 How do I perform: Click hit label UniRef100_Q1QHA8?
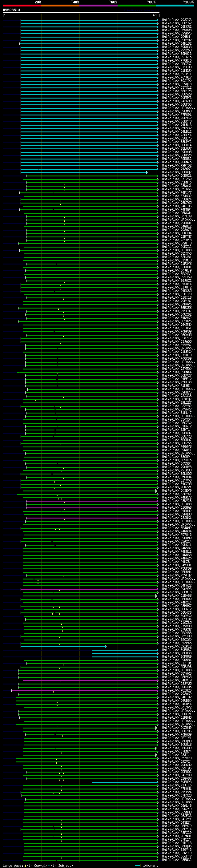(x=177, y=507)
